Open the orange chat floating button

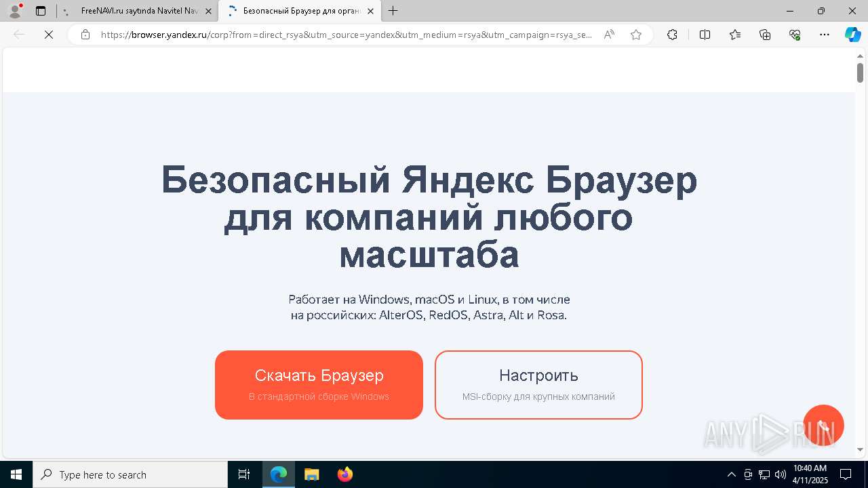(823, 426)
